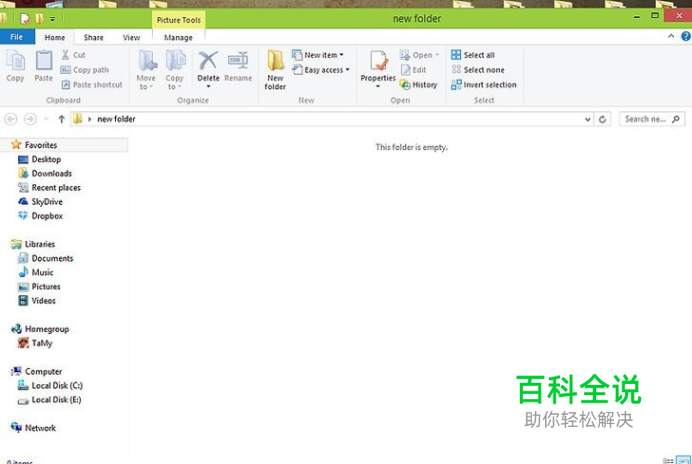Open Dropbox in navigation pane
692x464 pixels.
point(47,216)
